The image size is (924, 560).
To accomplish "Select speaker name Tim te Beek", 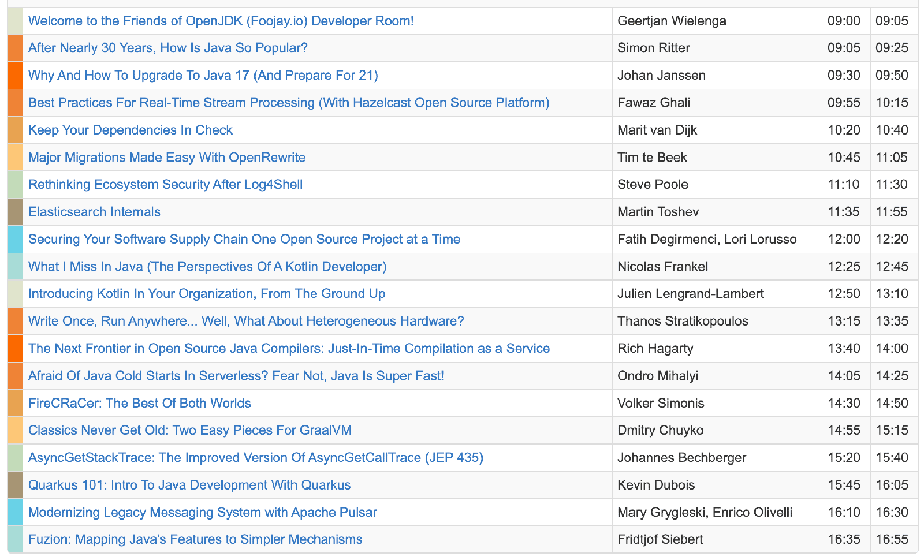I will [652, 157].
